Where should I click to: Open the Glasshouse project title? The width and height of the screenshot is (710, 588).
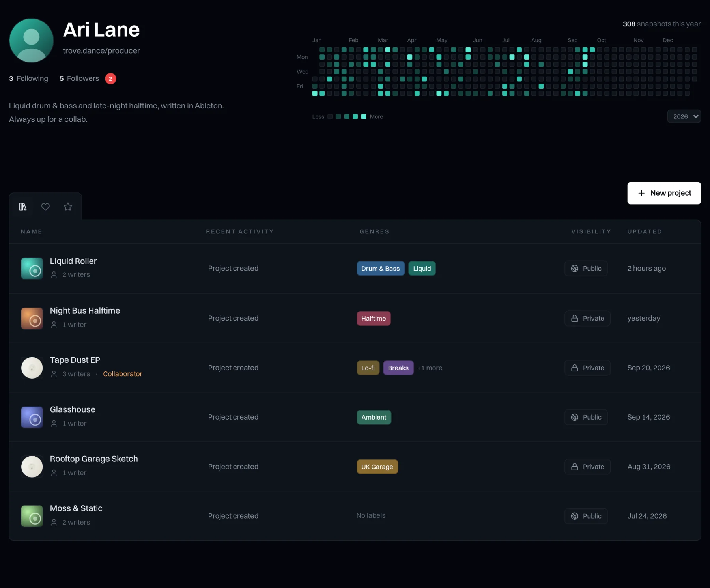pos(73,409)
